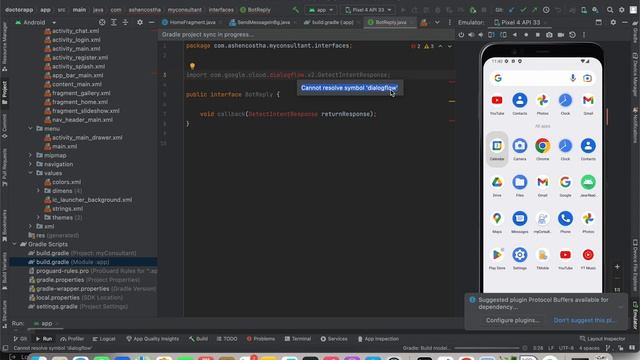Select activity_login.xml file
Image resolution: width=640 pixels, height=360 pixels.
pyautogui.click(x=72, y=40)
